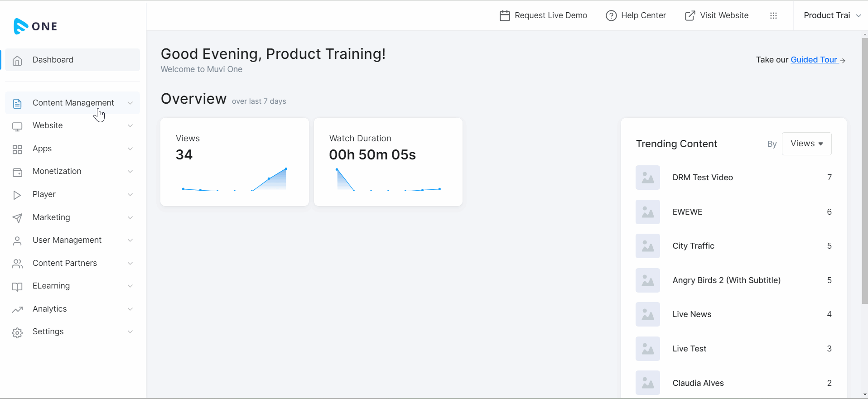Click the Marketing paper-plane icon
This screenshot has height=399, width=868.
pyautogui.click(x=17, y=218)
